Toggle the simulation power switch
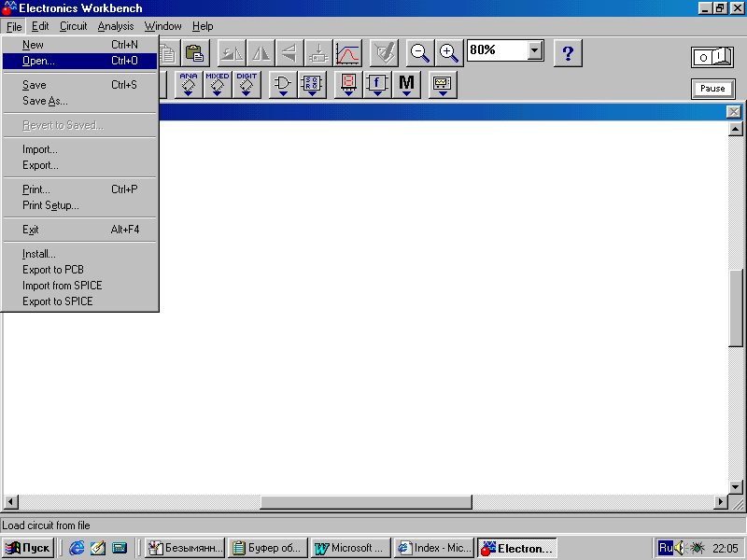The image size is (747, 560). 712,57
